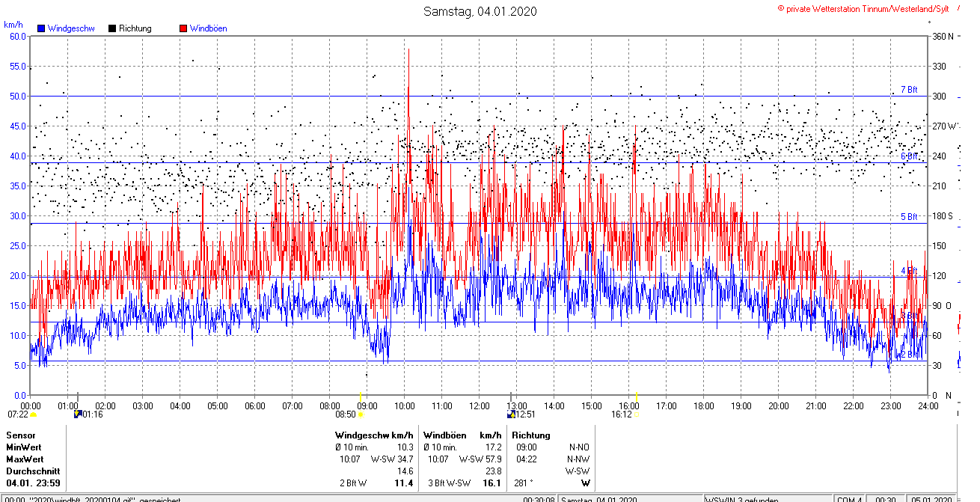Click the moon icon beside 01:16
Viewport: 980px width, 502px height.
tap(78, 414)
